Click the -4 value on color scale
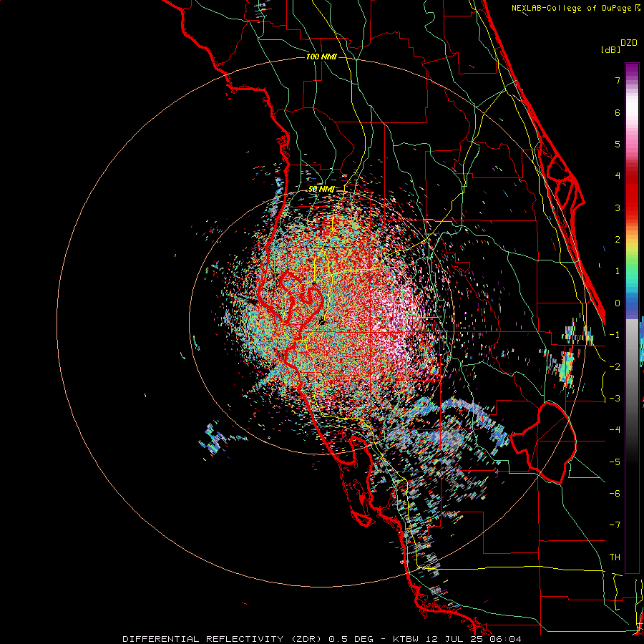644x644 pixels. point(615,430)
